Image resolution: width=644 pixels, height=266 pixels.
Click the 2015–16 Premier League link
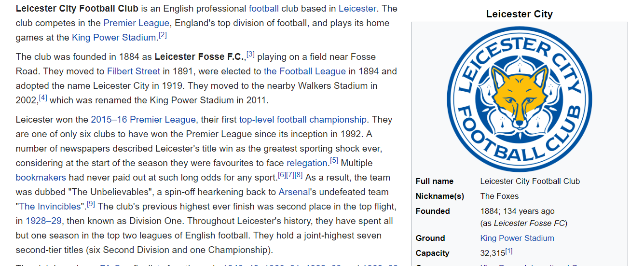click(143, 119)
